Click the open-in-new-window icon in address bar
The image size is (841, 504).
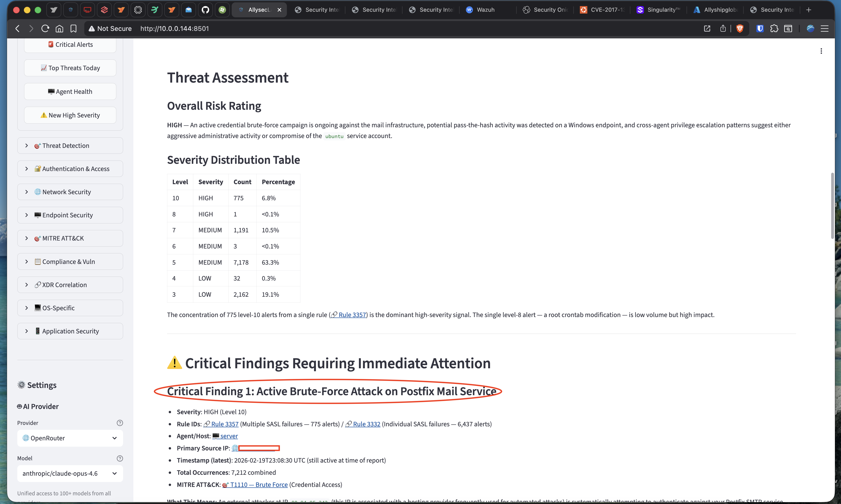point(707,29)
